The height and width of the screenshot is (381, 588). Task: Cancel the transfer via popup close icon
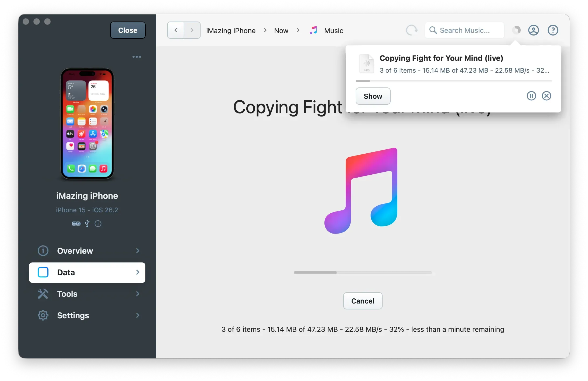(547, 96)
